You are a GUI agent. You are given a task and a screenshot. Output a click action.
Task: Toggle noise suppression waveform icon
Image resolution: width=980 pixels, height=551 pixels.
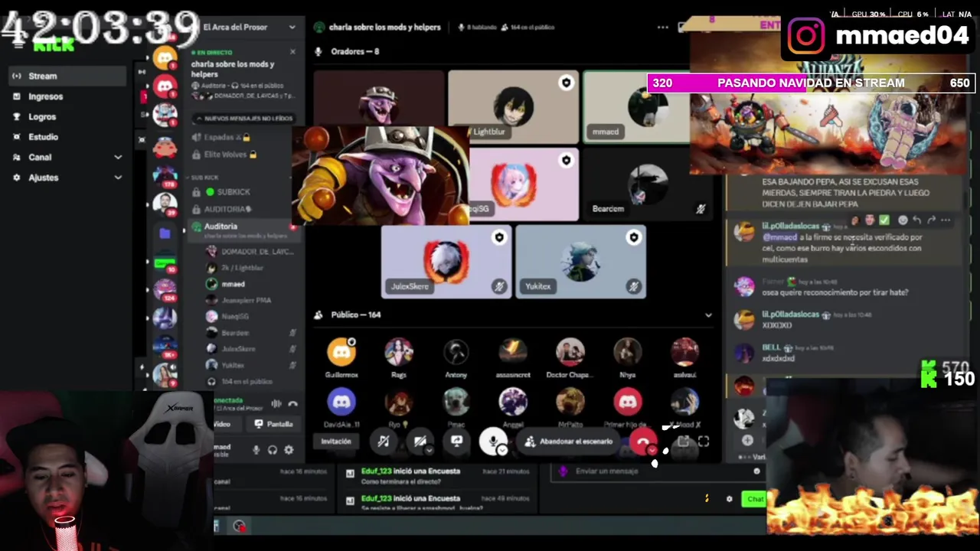[276, 403]
